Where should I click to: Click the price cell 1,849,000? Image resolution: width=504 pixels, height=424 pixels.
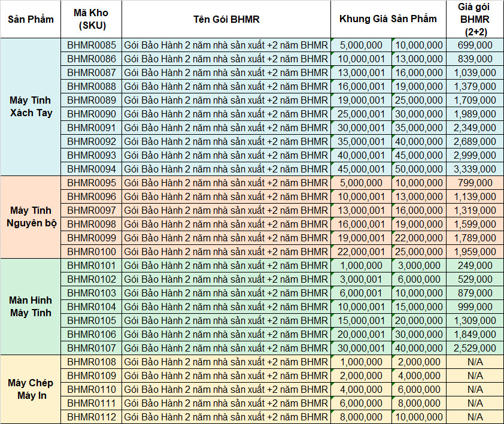coord(475,334)
